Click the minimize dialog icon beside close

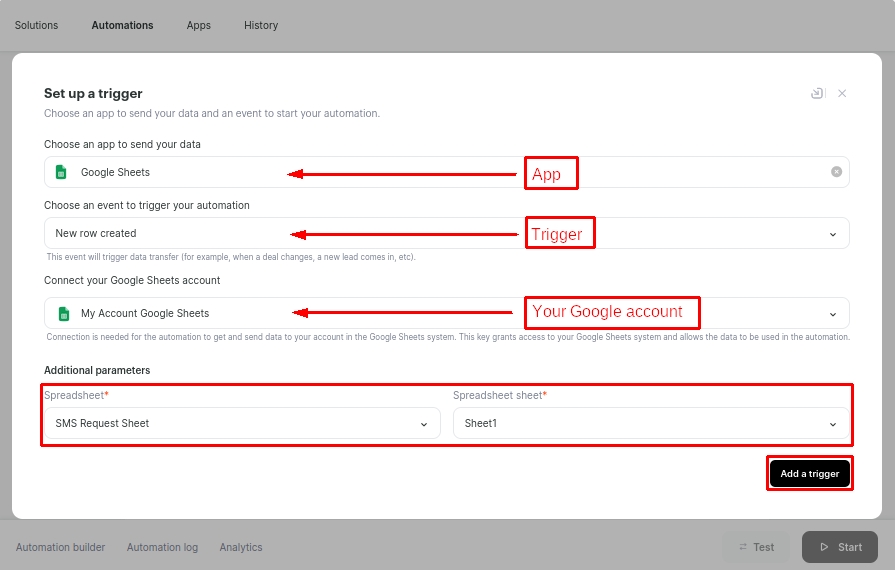point(817,93)
